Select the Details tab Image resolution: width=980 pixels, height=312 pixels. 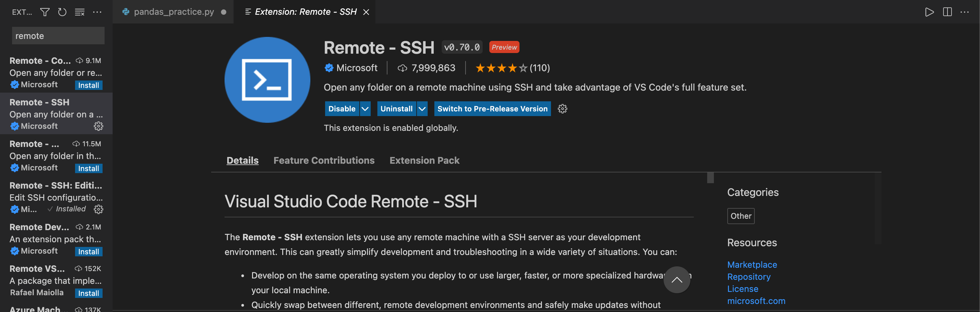point(242,160)
